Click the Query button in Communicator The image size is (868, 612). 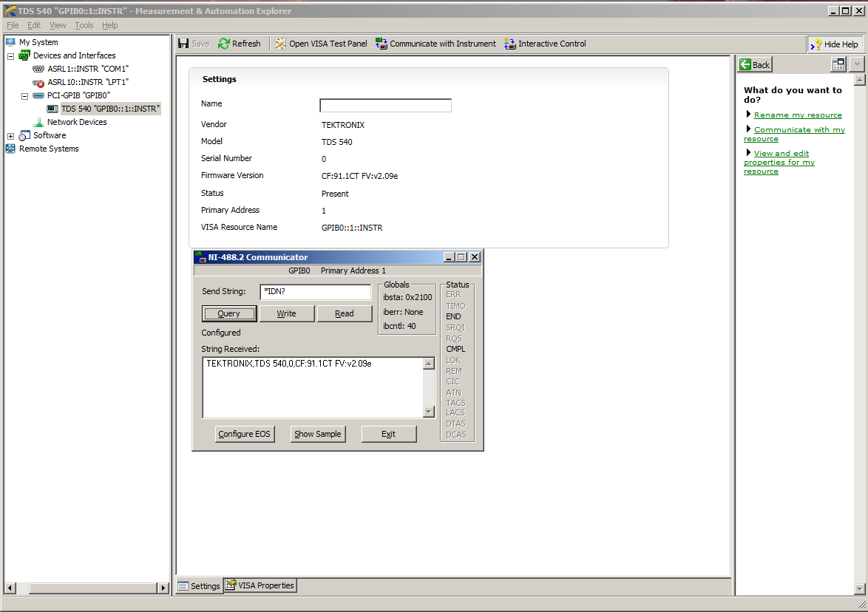pos(228,313)
